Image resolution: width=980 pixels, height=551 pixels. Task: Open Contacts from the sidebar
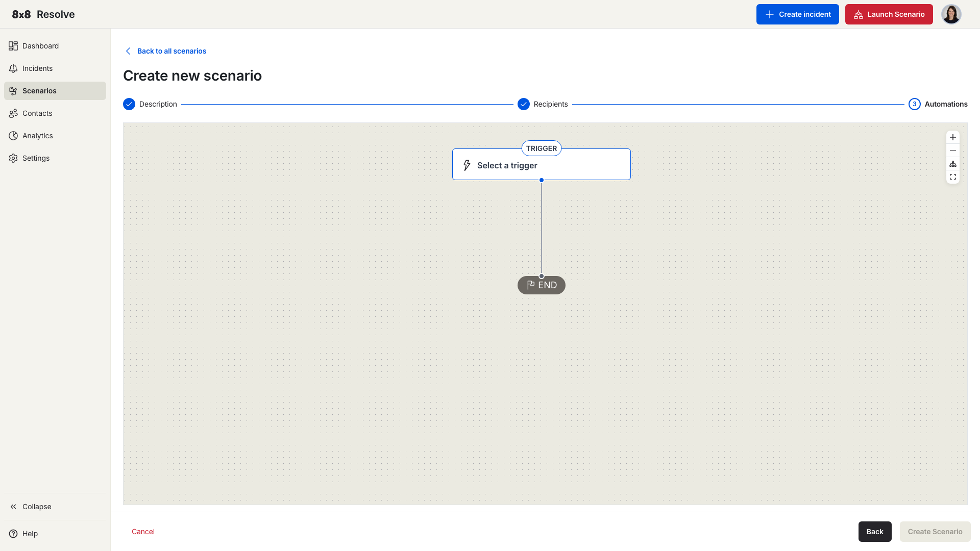[x=55, y=113]
